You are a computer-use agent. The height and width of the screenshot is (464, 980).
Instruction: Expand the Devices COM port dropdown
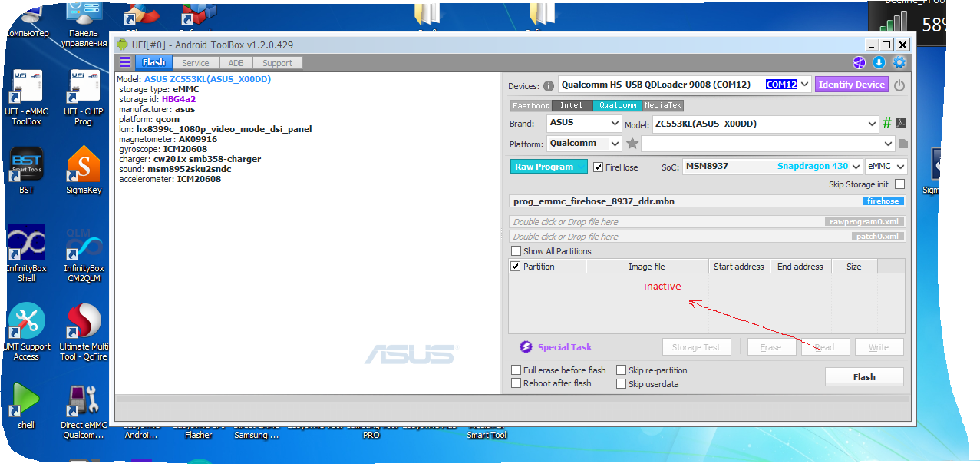(804, 85)
